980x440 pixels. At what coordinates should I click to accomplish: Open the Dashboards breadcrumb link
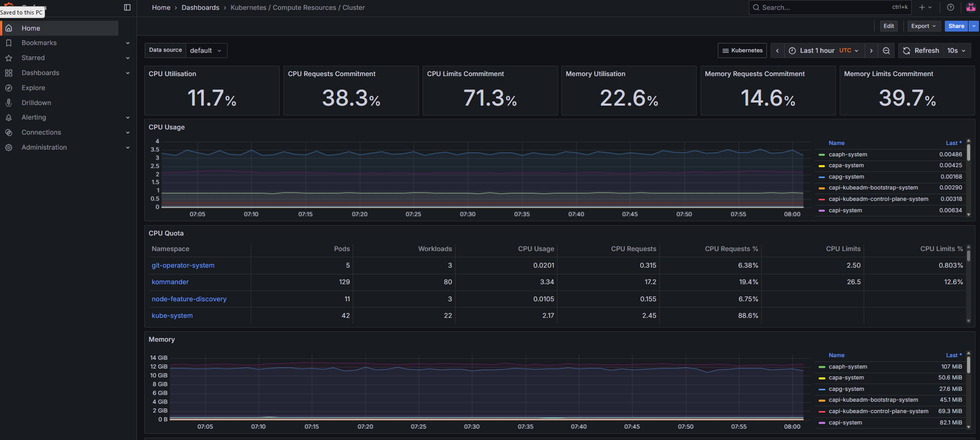pos(200,8)
